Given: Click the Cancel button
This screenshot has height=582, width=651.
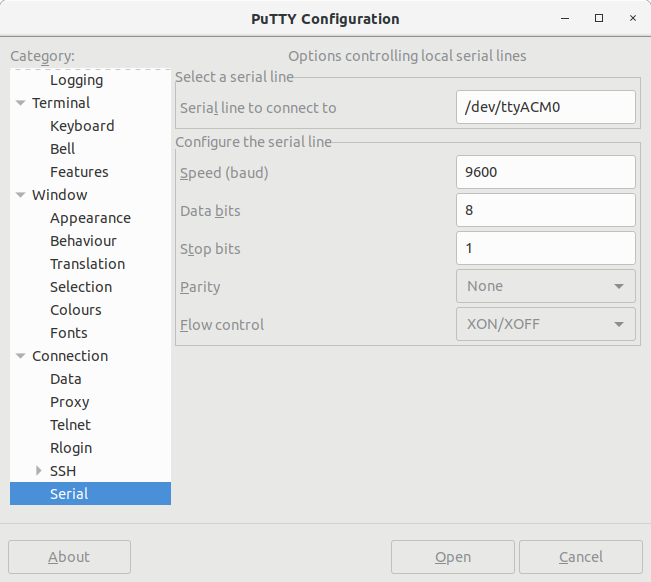Looking at the screenshot, I should tap(581, 557).
